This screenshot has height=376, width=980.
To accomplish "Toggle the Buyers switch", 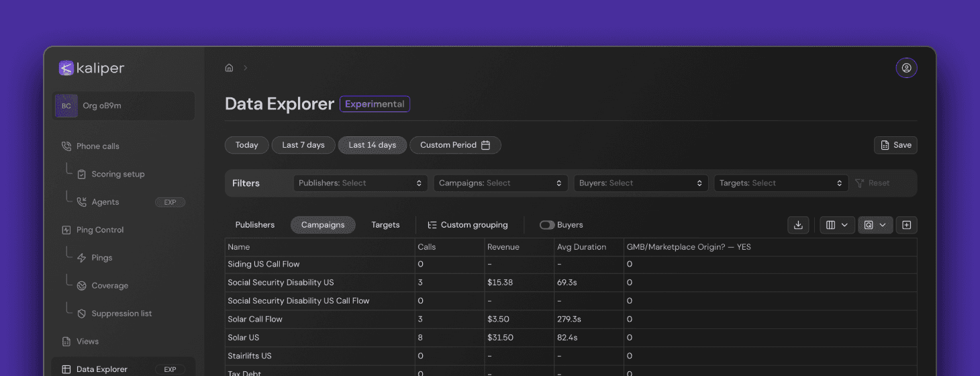I will [547, 225].
